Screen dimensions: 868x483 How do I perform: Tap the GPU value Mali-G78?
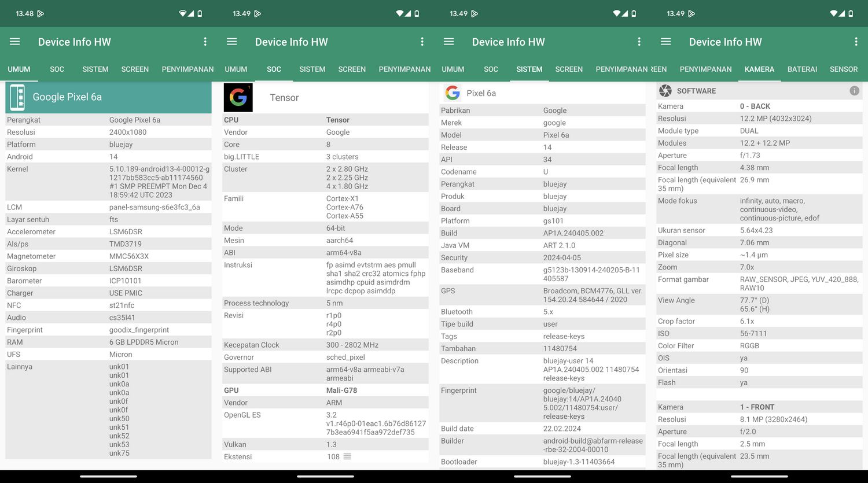341,390
